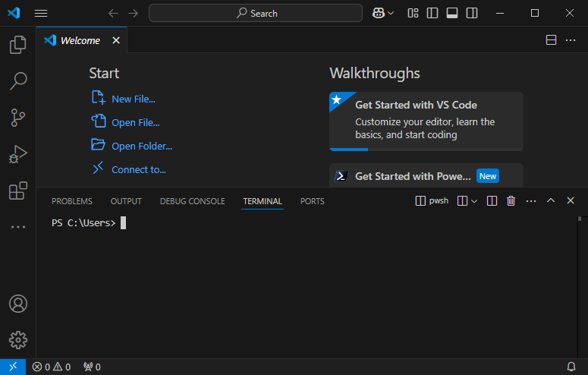The image size is (588, 375).
Task: Click the Search command center box
Action: (x=256, y=13)
